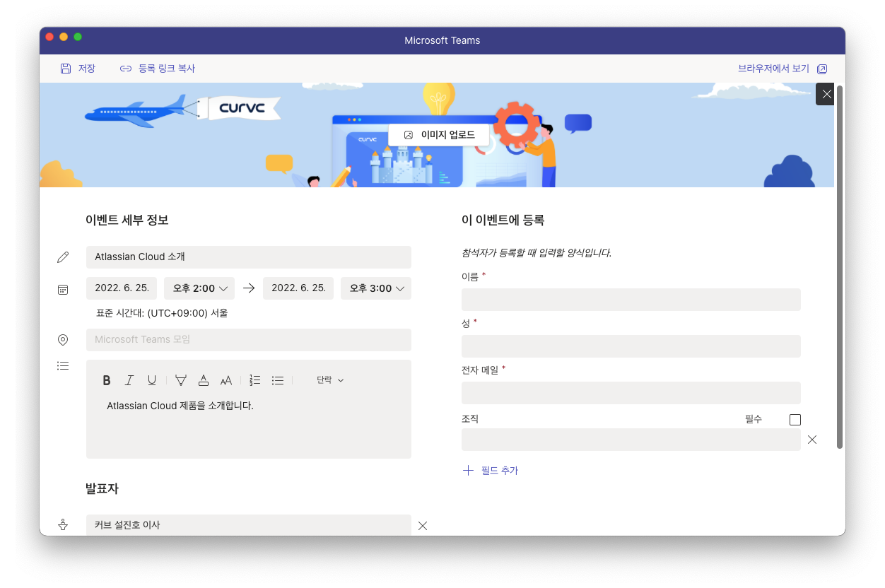
Task: Click the speaker field '커브 설진호 이사'
Action: pos(249,525)
